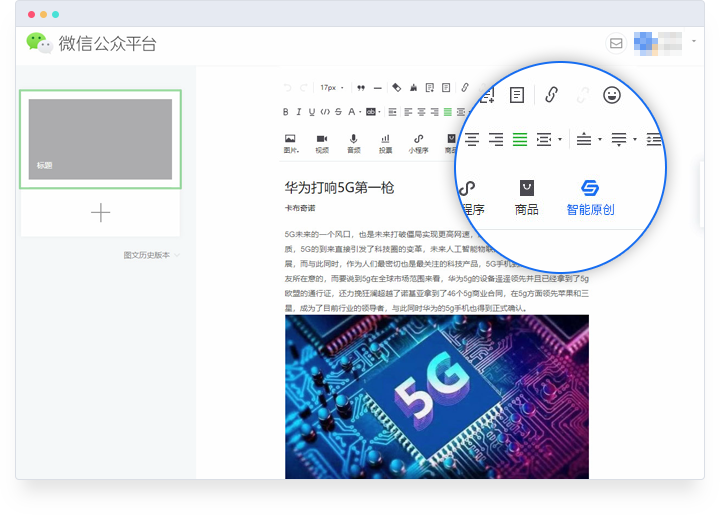Insert an image via 图片

pos(291,143)
